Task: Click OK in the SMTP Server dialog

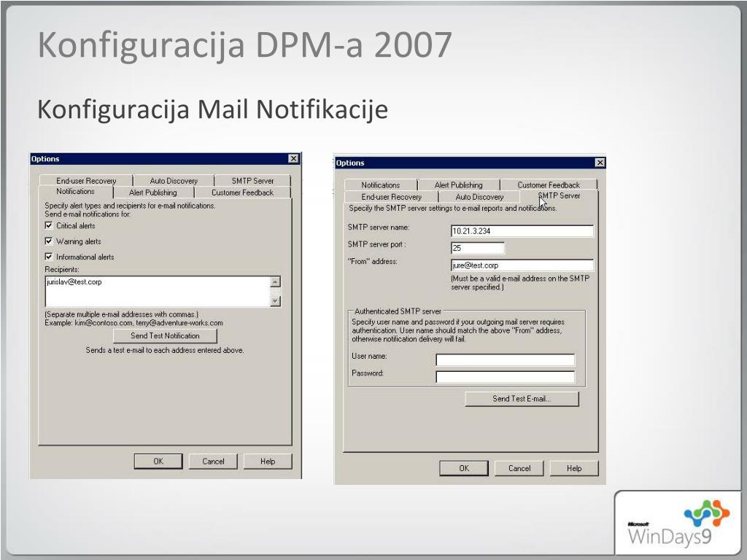Action: pos(463,468)
